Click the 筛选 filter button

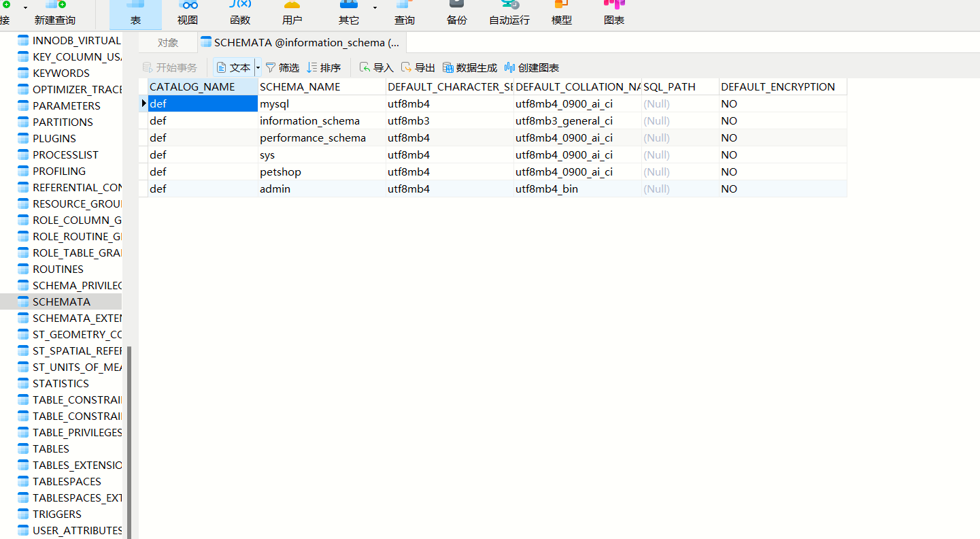(282, 67)
